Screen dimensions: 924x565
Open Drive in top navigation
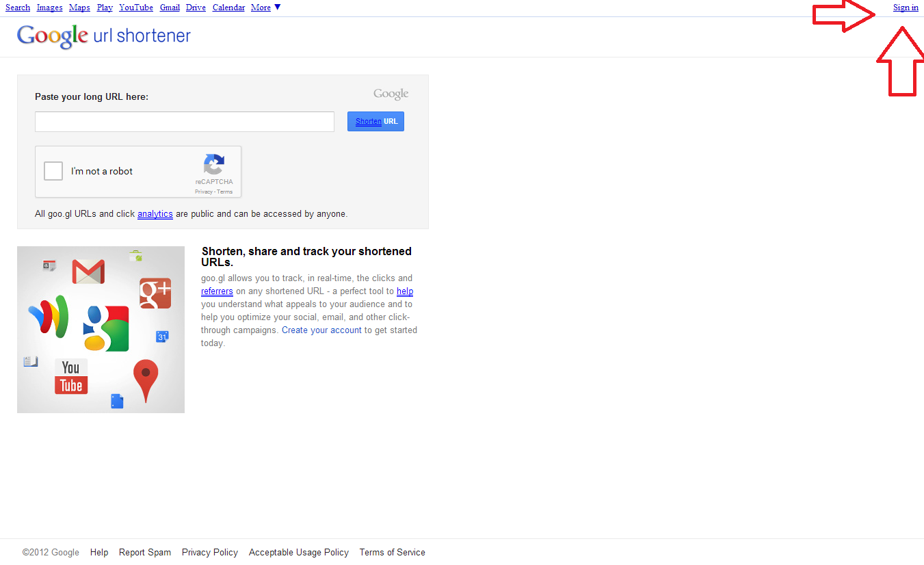[x=196, y=8]
